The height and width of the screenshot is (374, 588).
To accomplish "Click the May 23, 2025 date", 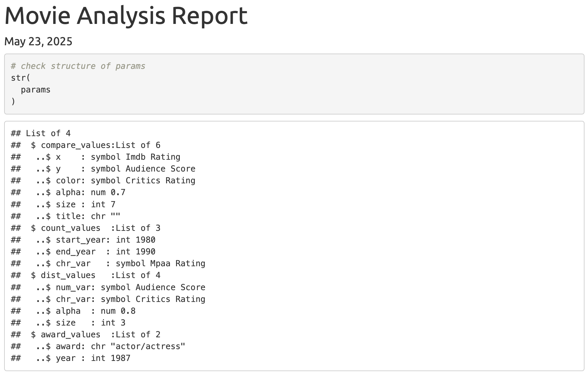I will pyautogui.click(x=38, y=41).
